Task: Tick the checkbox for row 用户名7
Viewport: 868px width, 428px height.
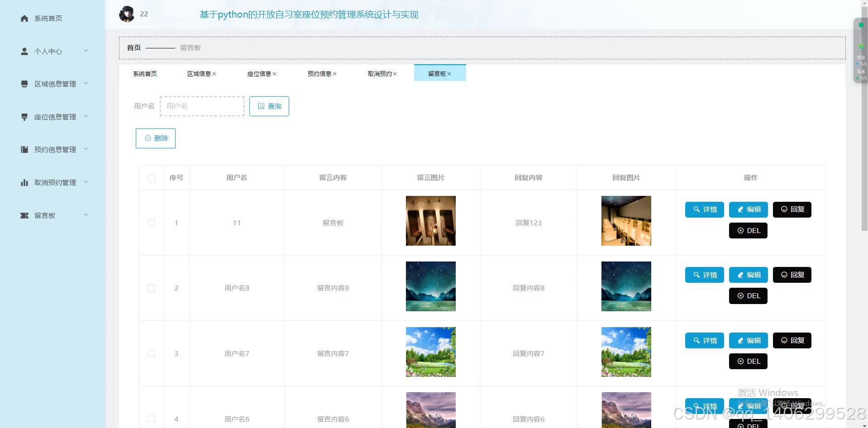Action: 152,353
